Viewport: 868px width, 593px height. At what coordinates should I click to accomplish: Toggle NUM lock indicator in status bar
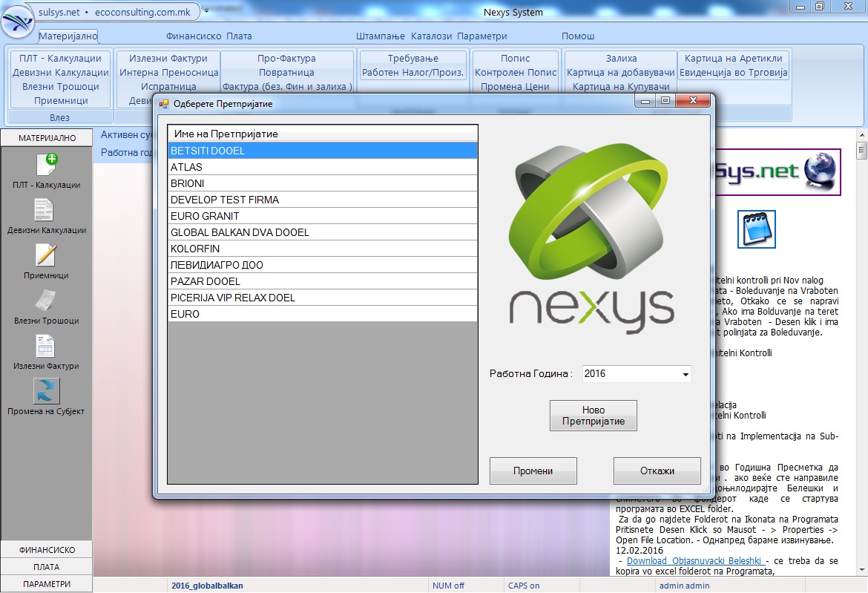[x=449, y=586]
